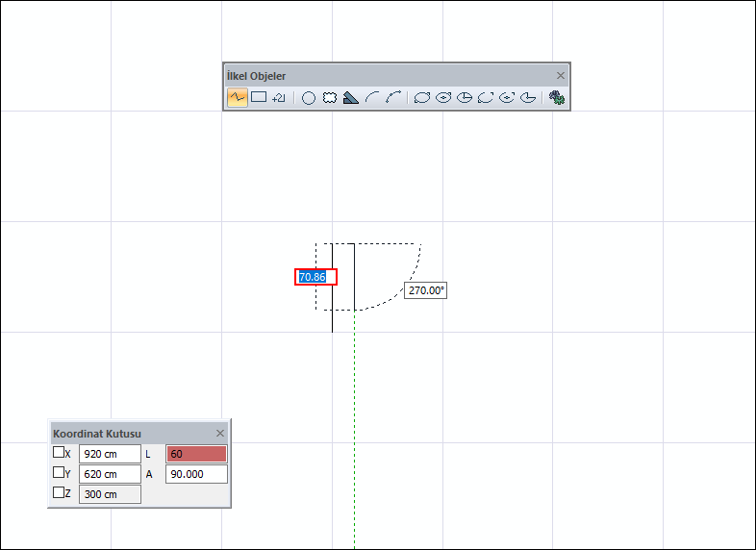Select the framed ellipse with center point tool
Viewport: 756px width, 550px height.
tap(443, 98)
